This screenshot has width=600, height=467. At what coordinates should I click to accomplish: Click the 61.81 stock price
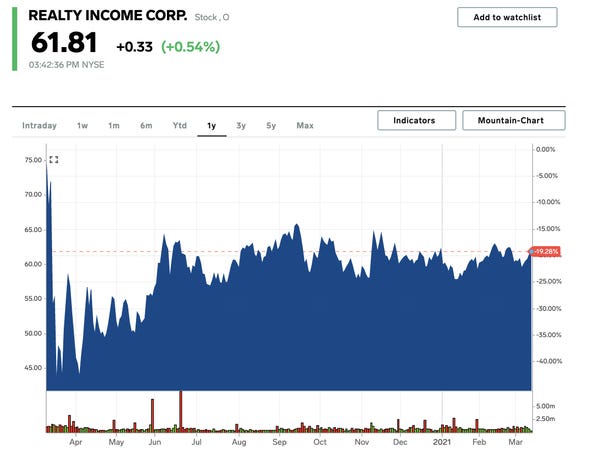(x=64, y=42)
